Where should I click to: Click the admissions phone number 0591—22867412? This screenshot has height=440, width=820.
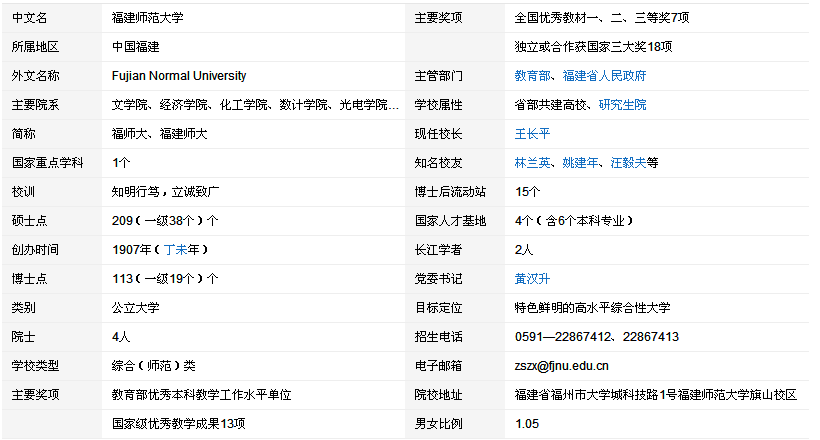click(563, 337)
